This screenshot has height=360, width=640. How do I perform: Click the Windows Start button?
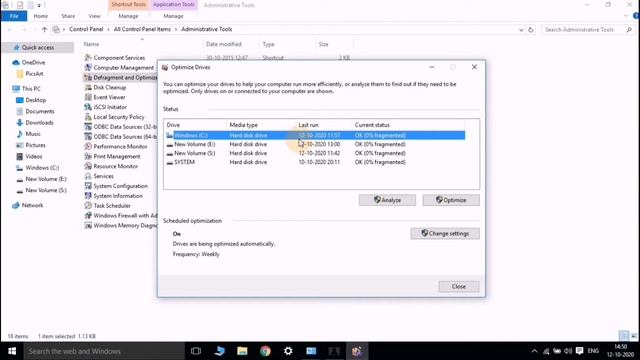(x=12, y=351)
